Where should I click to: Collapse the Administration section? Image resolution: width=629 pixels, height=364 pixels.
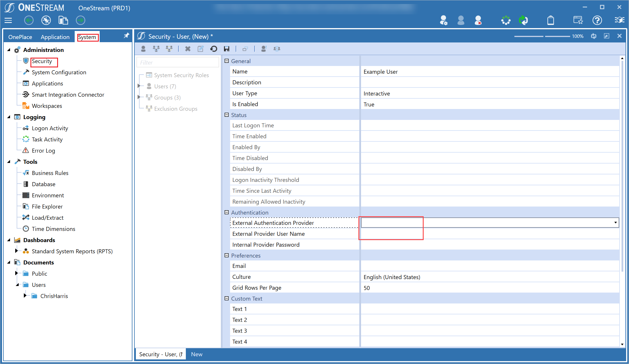click(x=9, y=49)
